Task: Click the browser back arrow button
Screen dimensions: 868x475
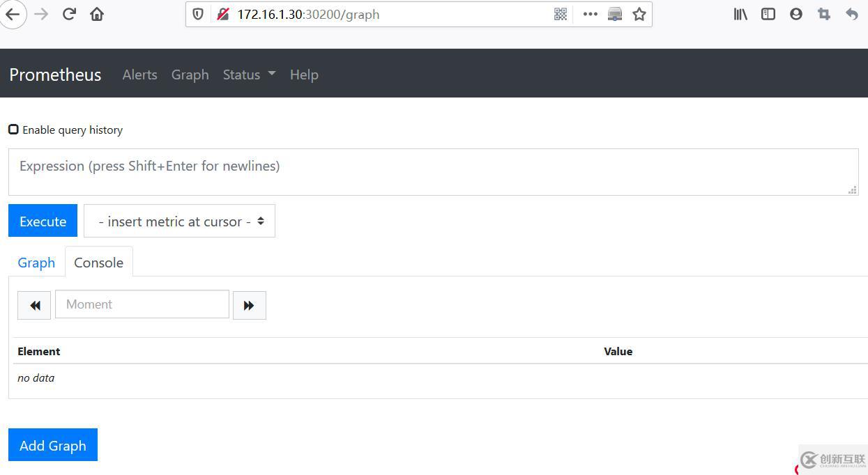Action: coord(13,14)
